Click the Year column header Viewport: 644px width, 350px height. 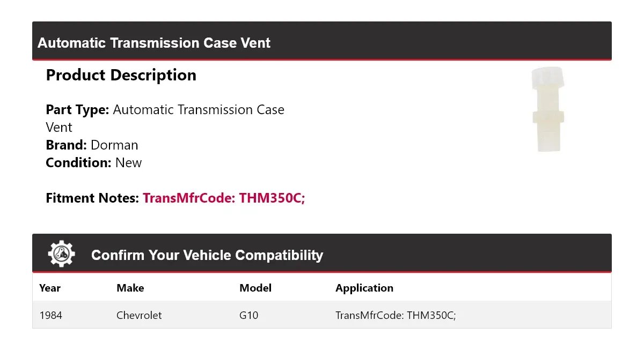pos(50,288)
